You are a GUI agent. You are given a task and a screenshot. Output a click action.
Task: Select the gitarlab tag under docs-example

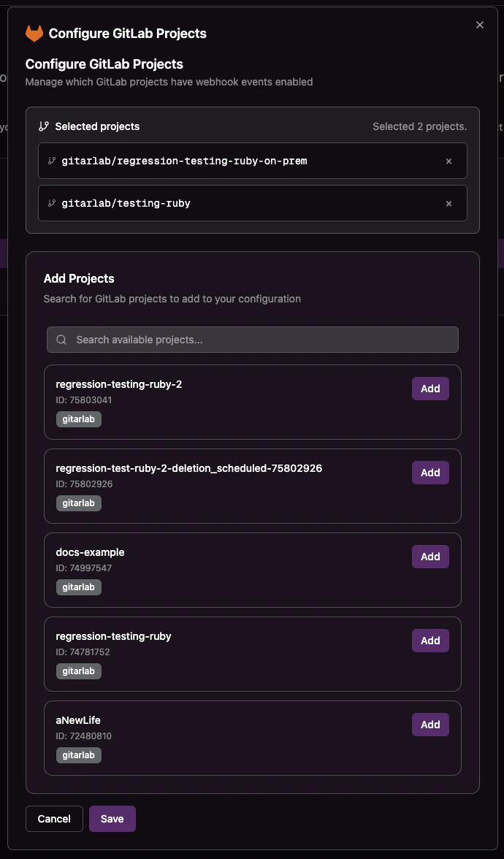(x=78, y=587)
